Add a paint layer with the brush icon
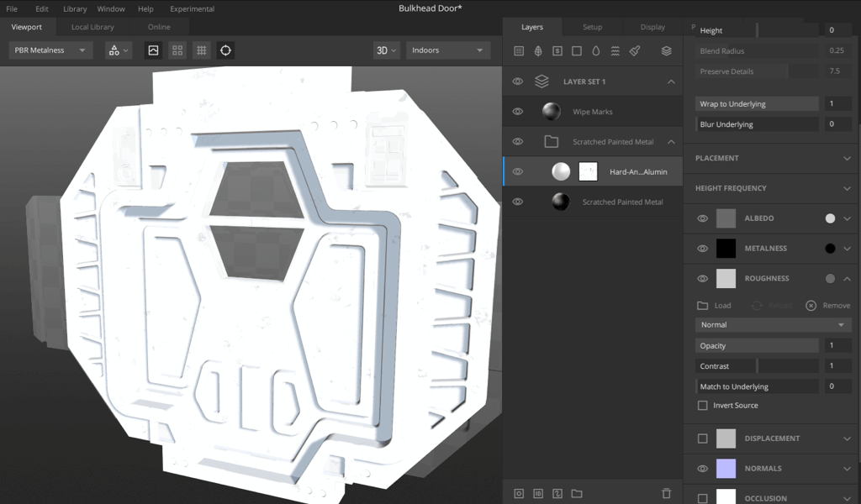 [x=635, y=51]
